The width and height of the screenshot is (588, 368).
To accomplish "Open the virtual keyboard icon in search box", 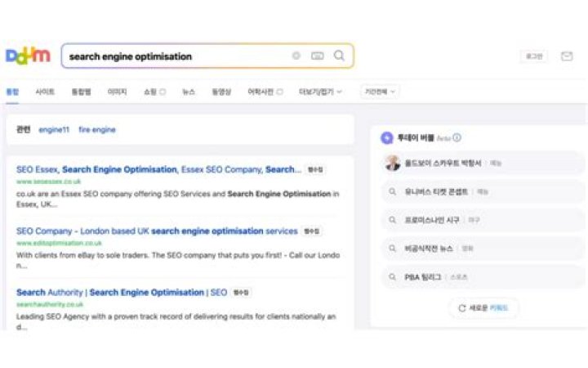I will click(317, 56).
